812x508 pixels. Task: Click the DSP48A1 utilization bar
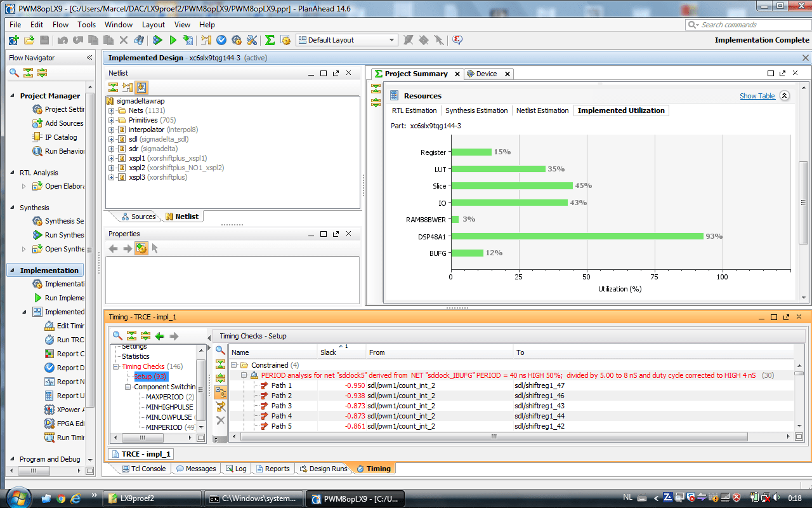point(577,236)
